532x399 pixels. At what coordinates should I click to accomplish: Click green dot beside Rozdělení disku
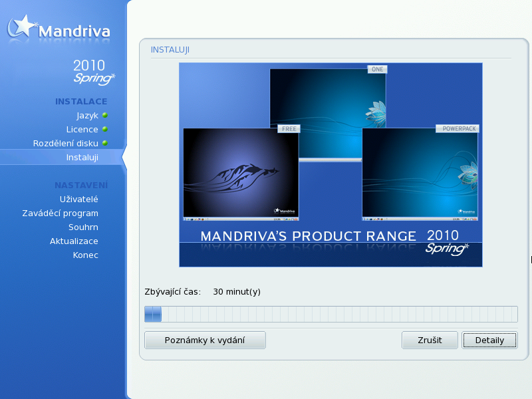[x=105, y=143]
